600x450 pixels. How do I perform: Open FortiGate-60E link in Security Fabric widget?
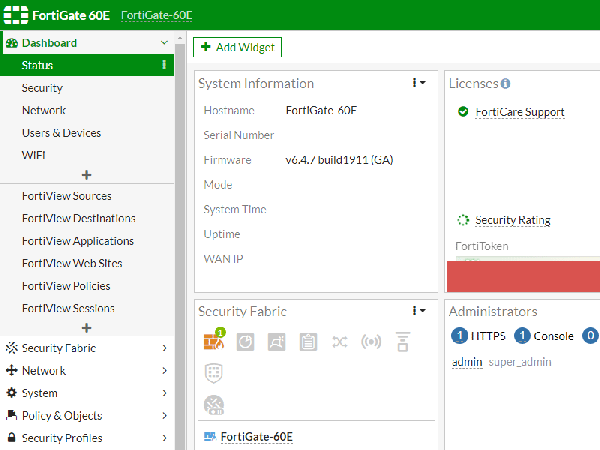click(x=257, y=437)
